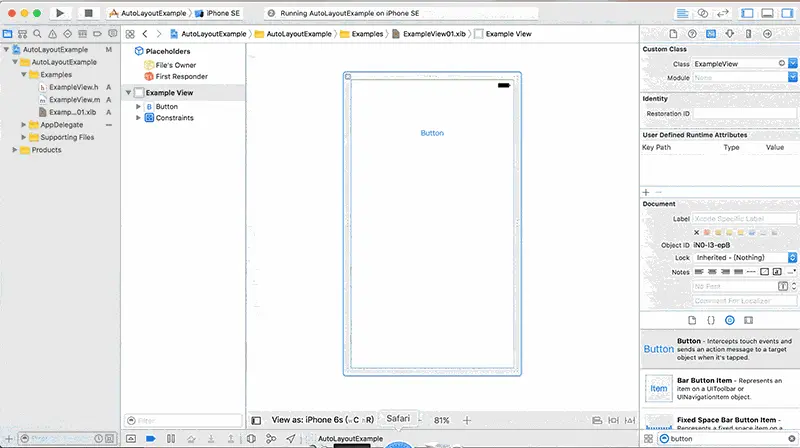The width and height of the screenshot is (800, 448).
Task: Show the File Template library
Action: (x=692, y=320)
